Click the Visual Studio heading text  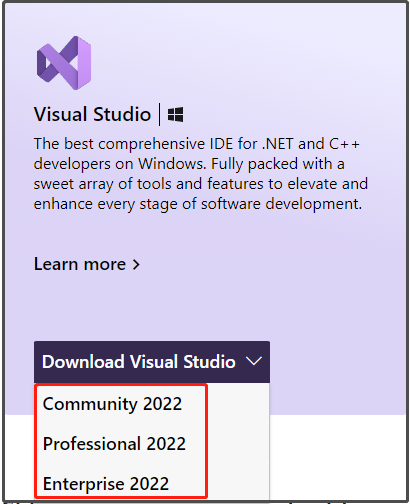tap(92, 114)
